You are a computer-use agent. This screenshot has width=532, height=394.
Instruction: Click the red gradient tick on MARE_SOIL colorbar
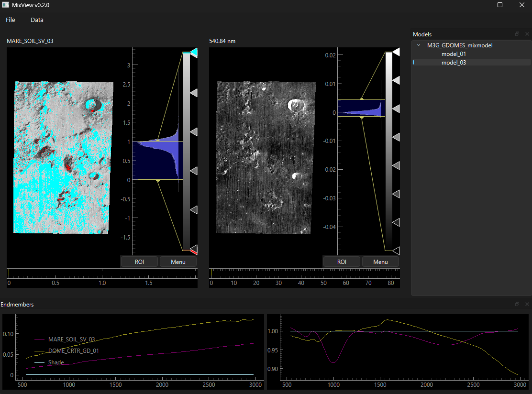click(x=194, y=252)
